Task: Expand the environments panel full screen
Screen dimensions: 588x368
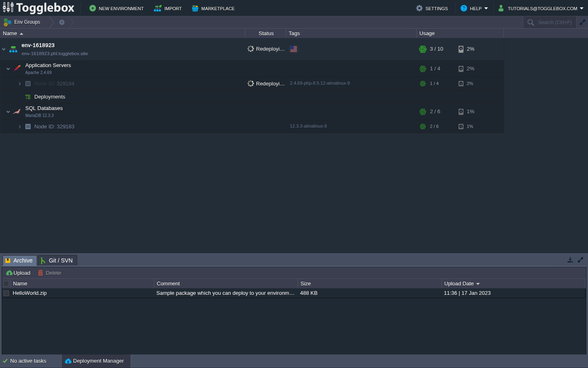Action: [x=582, y=22]
